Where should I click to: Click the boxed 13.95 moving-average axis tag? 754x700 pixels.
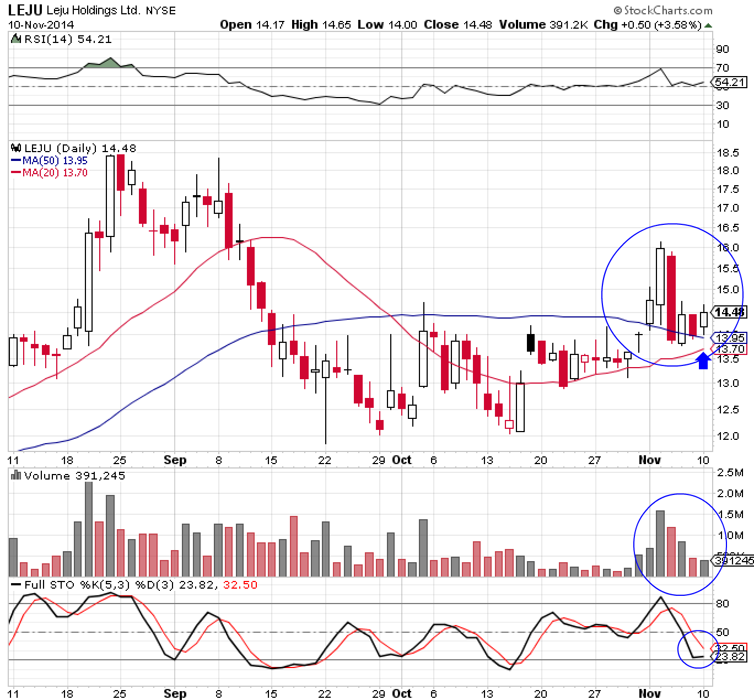click(730, 337)
